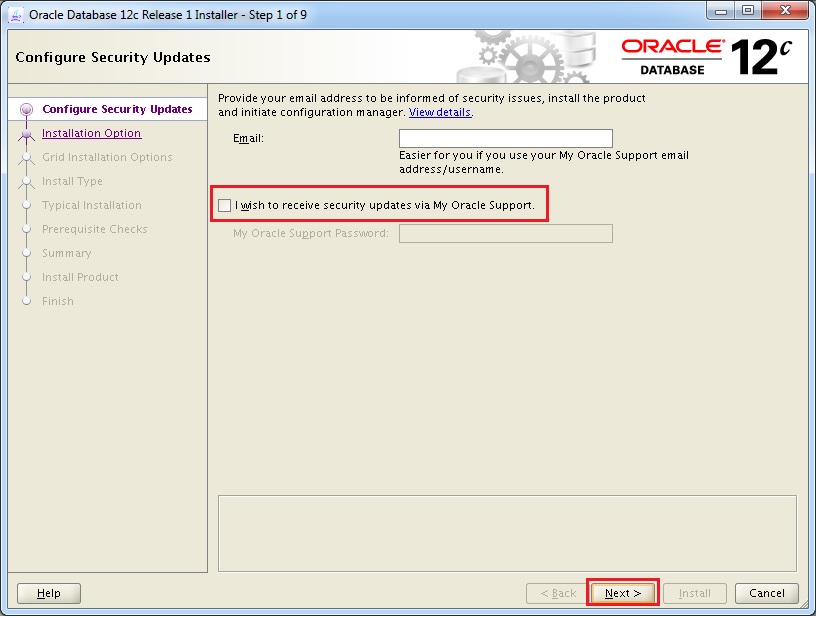This screenshot has height=618, width=816.
Task: Click the Configure Security Updates step bullet icon
Action: click(27, 110)
